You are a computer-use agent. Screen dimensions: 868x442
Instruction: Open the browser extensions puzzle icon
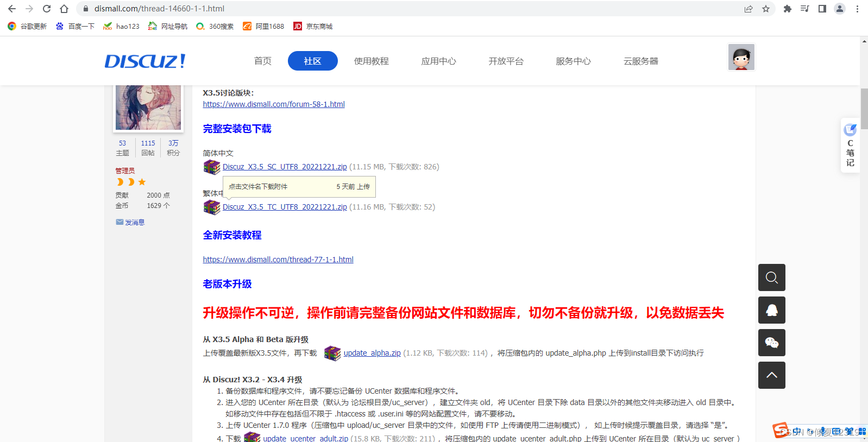[x=788, y=9]
